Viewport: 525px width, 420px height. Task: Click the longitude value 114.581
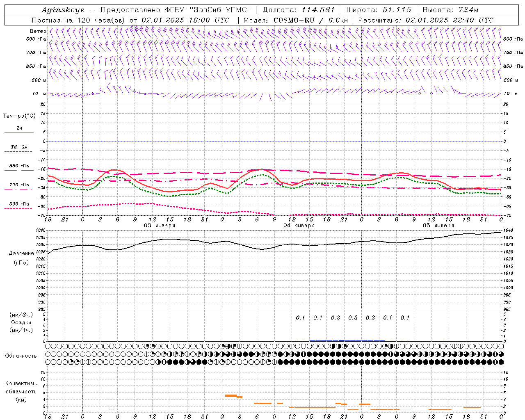tap(318, 10)
